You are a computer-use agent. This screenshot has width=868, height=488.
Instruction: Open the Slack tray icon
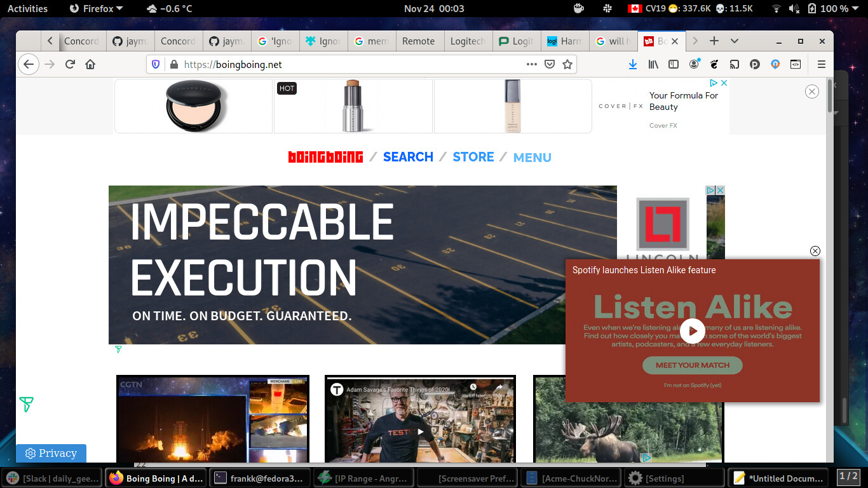(x=607, y=8)
